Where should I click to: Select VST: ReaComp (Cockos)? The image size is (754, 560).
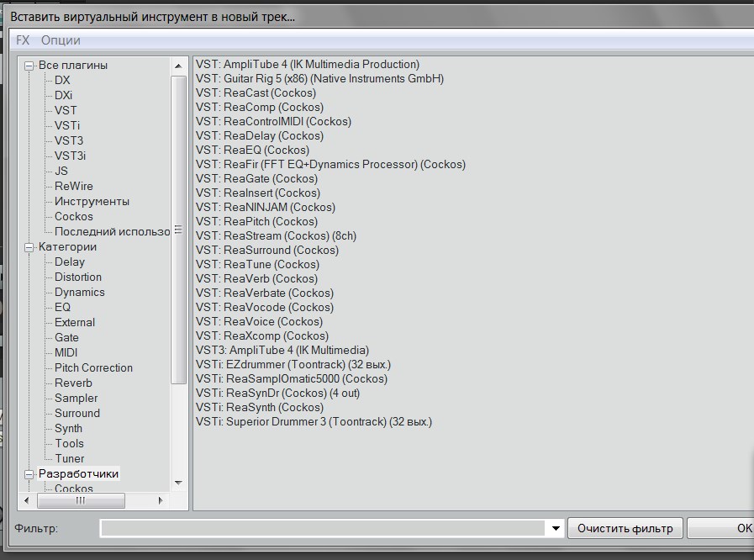(x=259, y=108)
